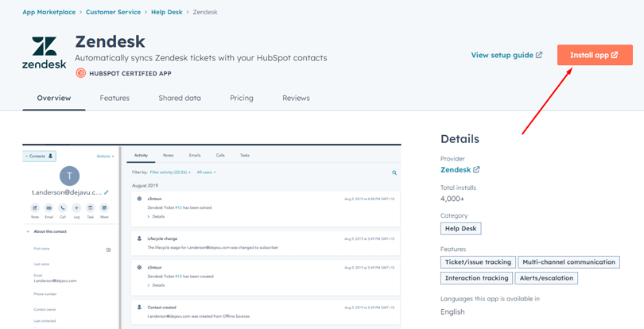
Task: Click the 4,000+ total installs text
Action: point(452,199)
